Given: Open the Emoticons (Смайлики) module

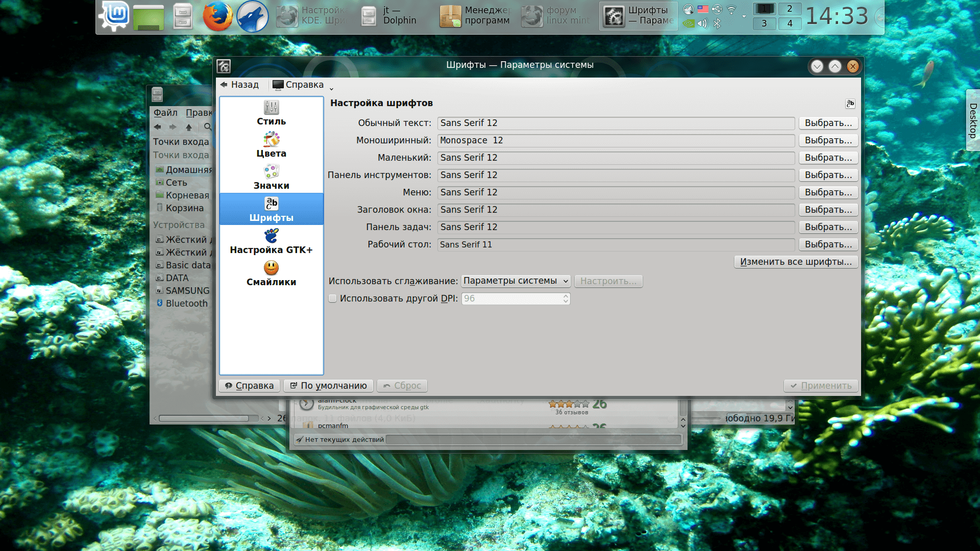Looking at the screenshot, I should tap(271, 273).
